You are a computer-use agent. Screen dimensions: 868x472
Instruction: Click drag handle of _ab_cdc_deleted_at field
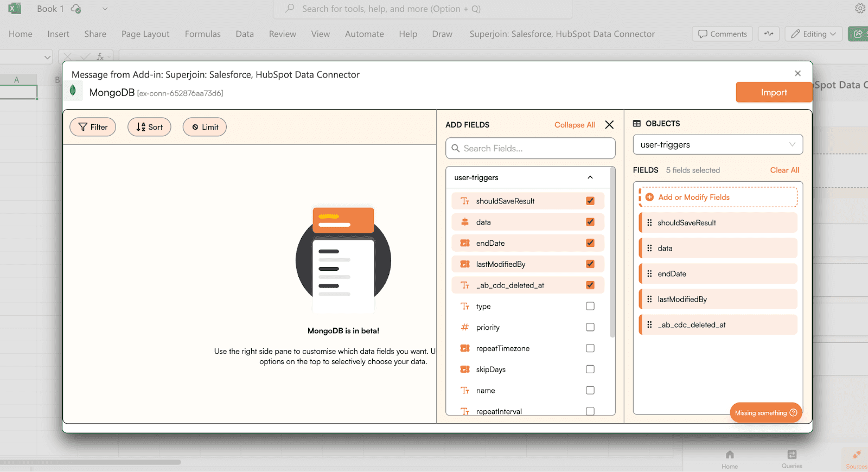pyautogui.click(x=649, y=324)
